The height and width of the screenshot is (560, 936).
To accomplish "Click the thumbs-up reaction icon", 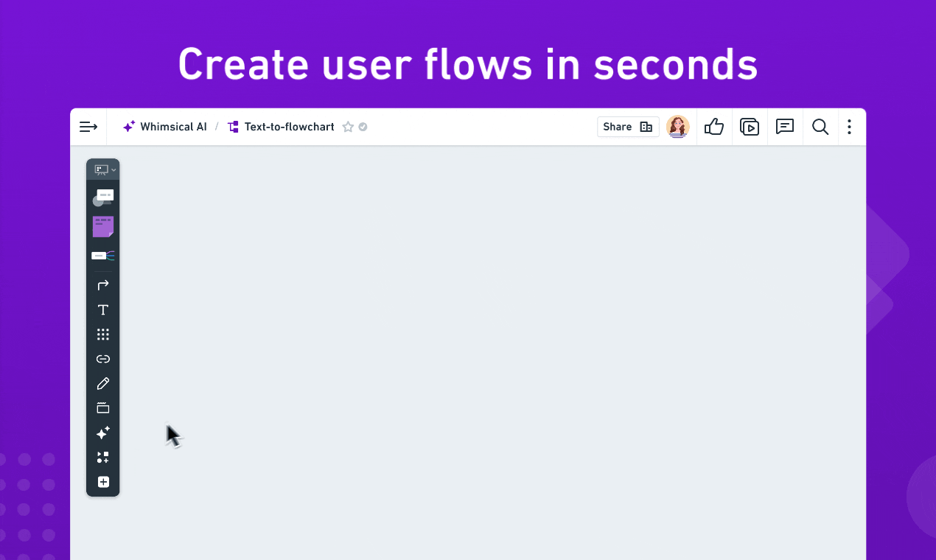I will 713,127.
